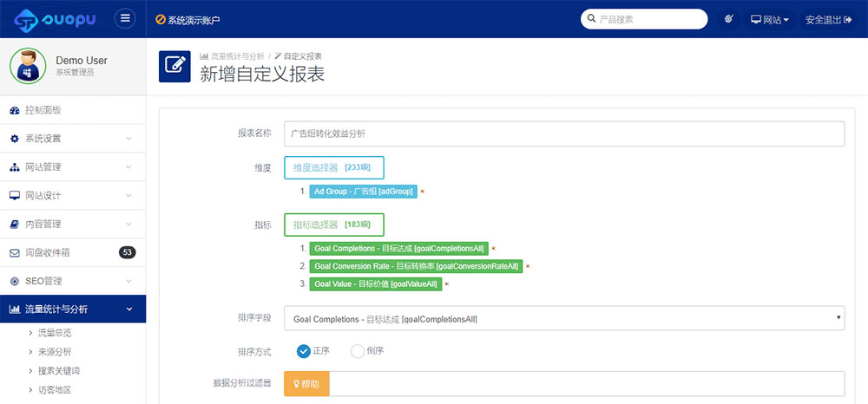This screenshot has width=868, height=404.
Task: Select the 倒序 sort order option
Action: click(x=358, y=351)
